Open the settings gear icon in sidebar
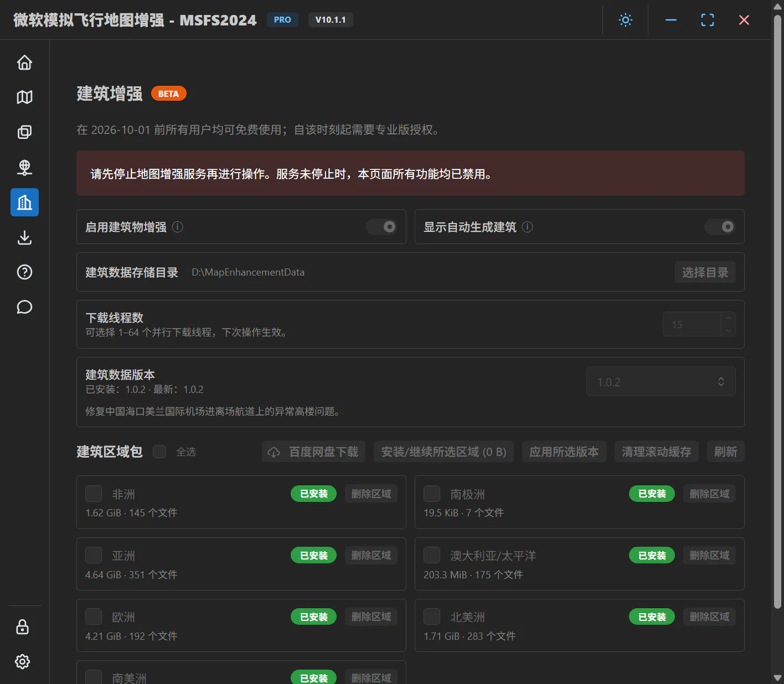 [x=22, y=662]
